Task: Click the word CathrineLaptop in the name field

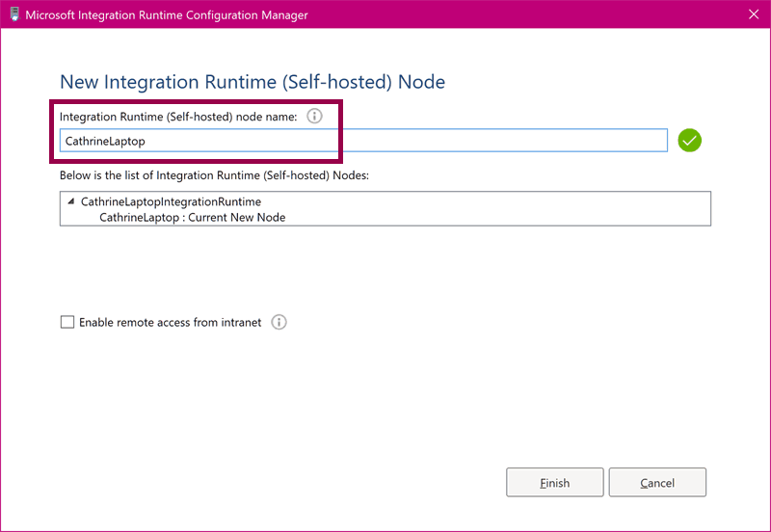Action: point(105,141)
